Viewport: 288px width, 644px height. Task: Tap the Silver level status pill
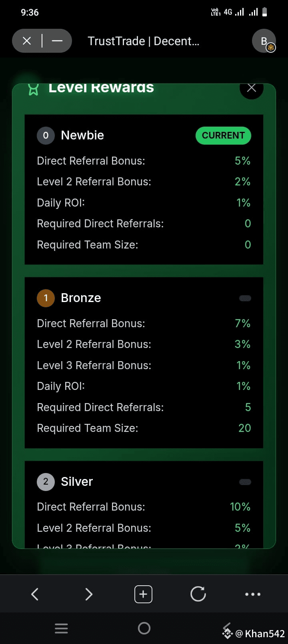245,482
